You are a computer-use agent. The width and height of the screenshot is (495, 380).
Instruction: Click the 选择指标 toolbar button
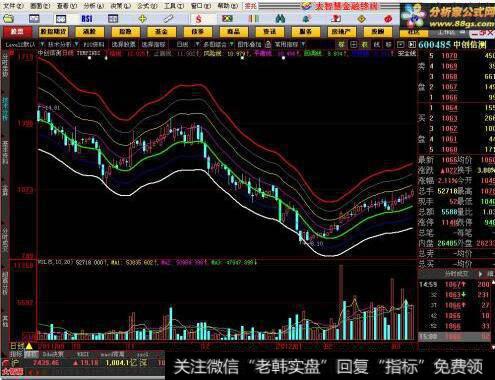pos(153,44)
